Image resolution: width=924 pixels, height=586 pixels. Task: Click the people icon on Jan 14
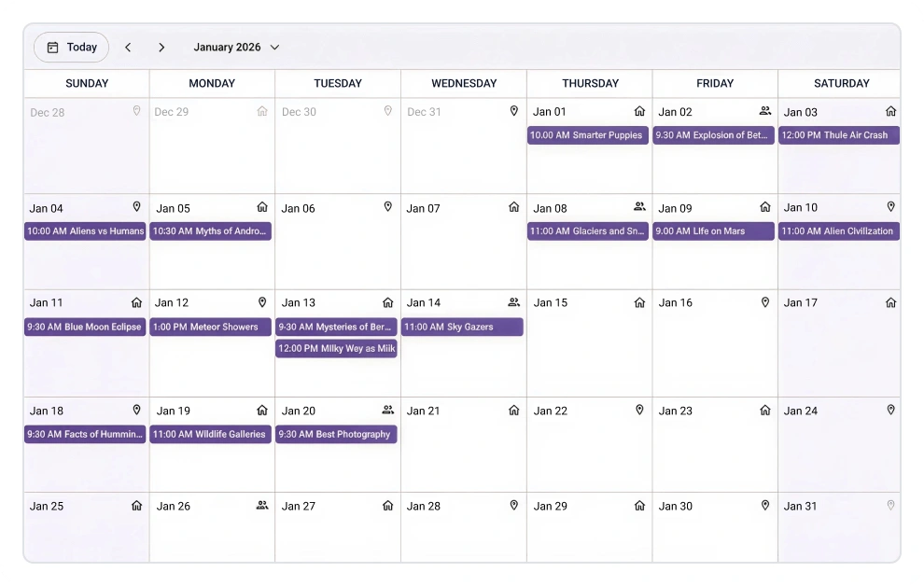pyautogui.click(x=513, y=302)
